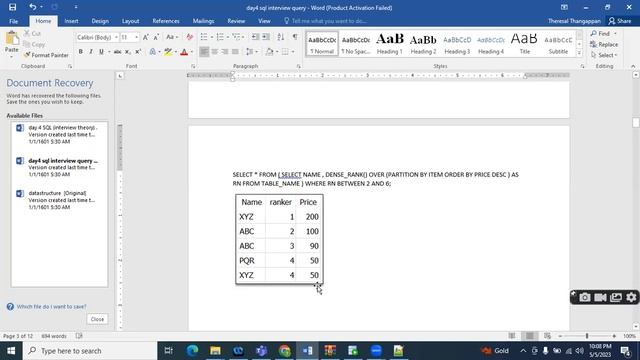
Task: Apply the Title style
Action: [x=524, y=43]
